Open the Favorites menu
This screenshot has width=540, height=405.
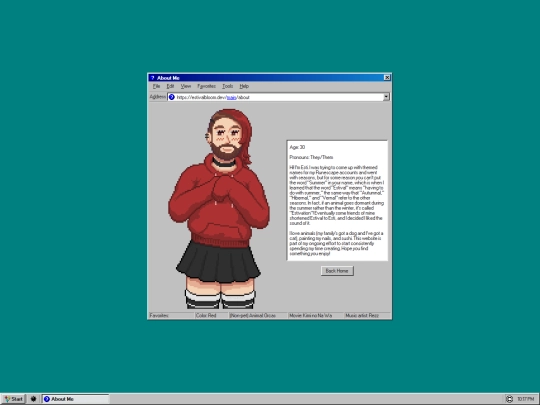click(206, 86)
